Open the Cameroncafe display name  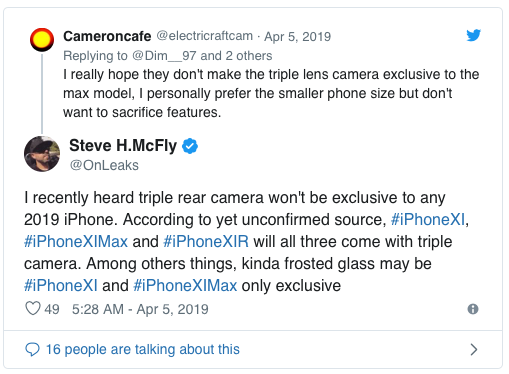[107, 36]
